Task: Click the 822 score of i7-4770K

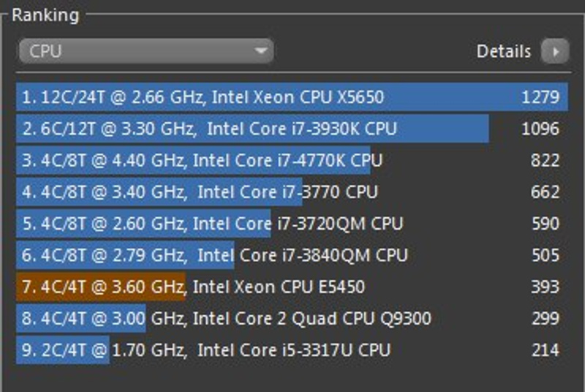Action: (x=545, y=160)
